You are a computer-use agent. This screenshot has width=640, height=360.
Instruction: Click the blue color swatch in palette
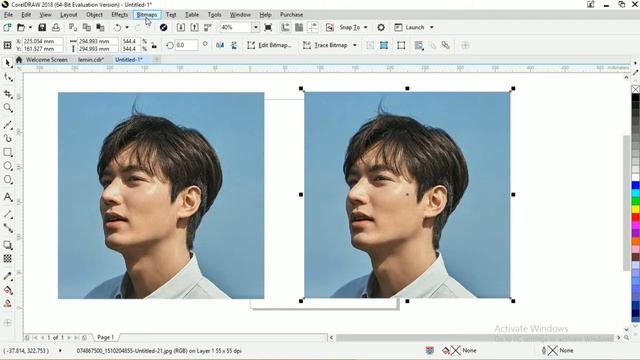coord(636,185)
